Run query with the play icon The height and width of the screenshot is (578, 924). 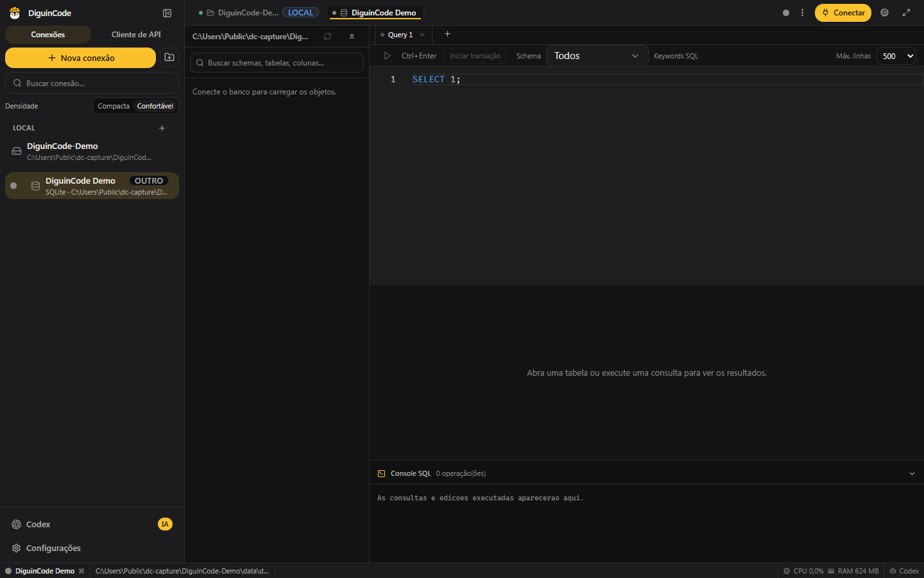(387, 56)
